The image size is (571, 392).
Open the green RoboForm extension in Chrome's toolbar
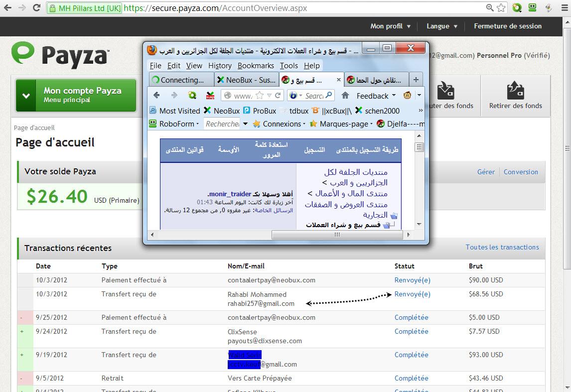(533, 7)
